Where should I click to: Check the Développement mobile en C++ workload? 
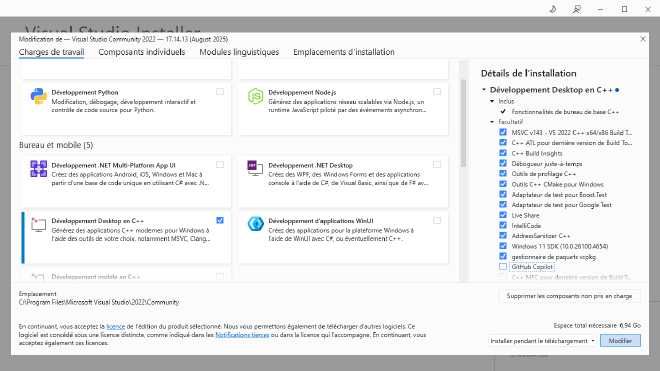[x=220, y=277]
